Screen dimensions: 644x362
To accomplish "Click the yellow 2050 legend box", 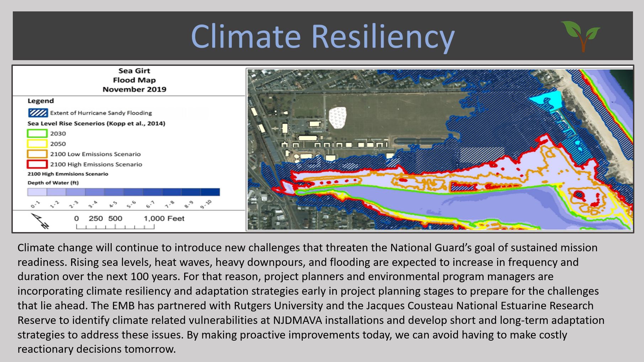I will (37, 144).
